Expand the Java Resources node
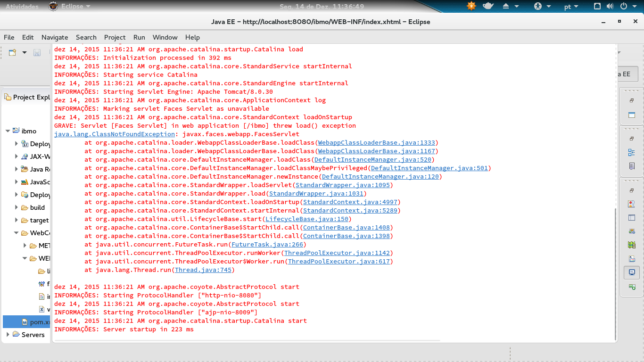The width and height of the screenshot is (644, 362). (17, 169)
